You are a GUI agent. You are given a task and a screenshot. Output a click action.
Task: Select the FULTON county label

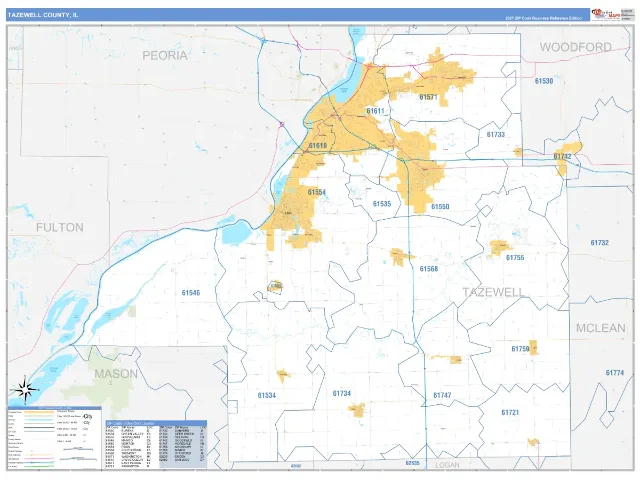(60, 227)
